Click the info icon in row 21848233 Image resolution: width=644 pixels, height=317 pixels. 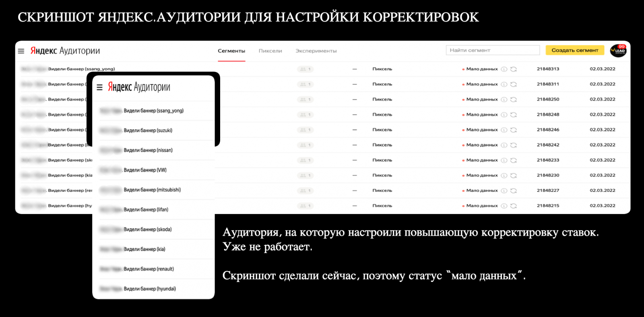tap(504, 160)
